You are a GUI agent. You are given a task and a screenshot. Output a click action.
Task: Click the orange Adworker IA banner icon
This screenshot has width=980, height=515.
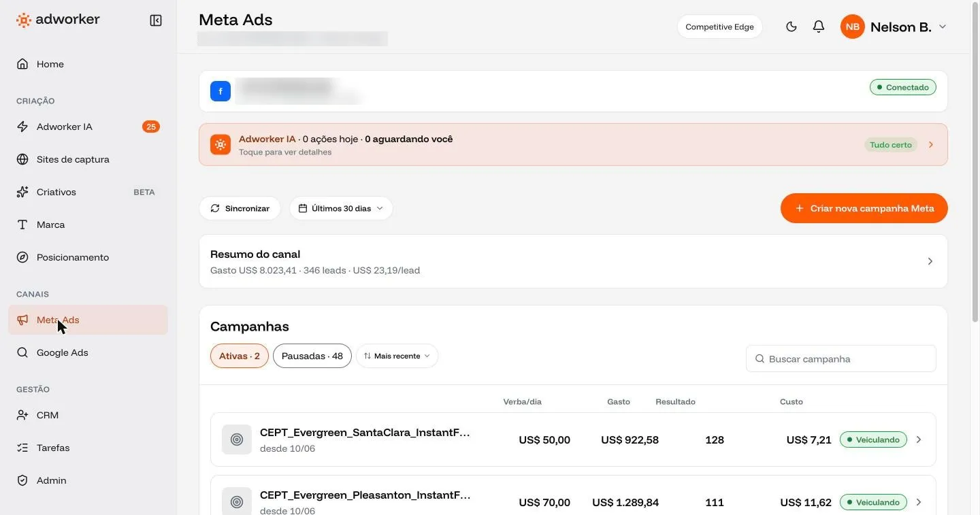click(x=220, y=144)
